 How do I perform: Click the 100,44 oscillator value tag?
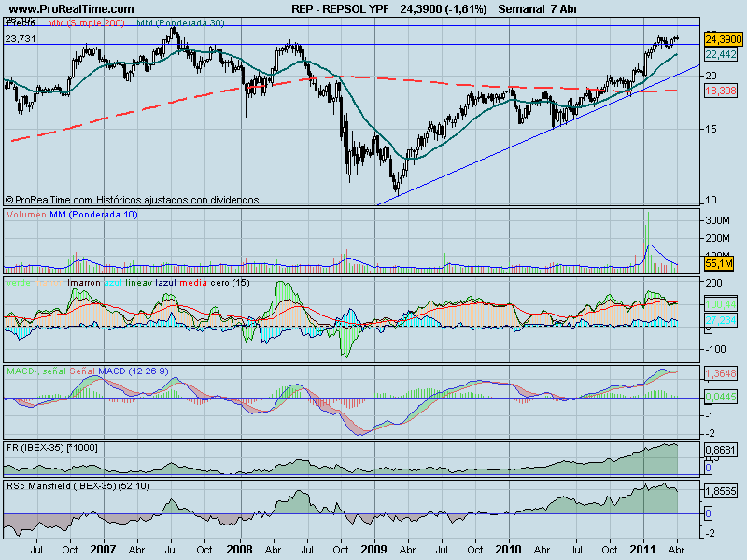tap(721, 304)
